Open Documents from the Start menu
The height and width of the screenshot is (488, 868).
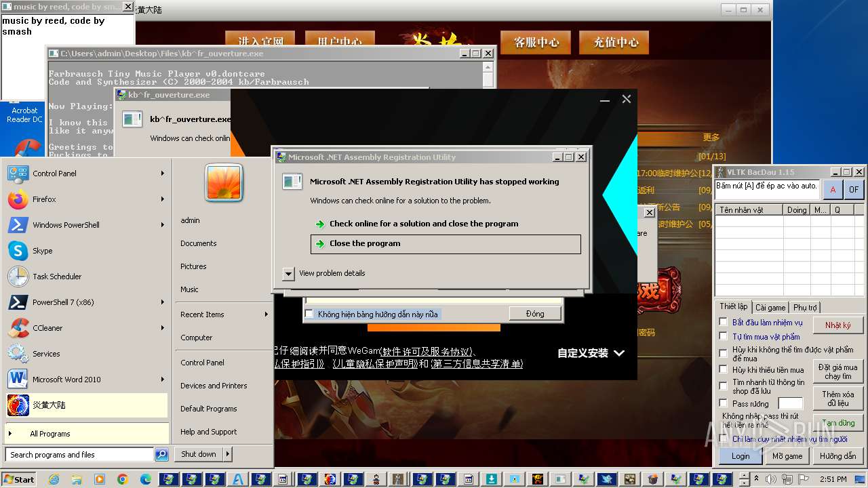199,243
